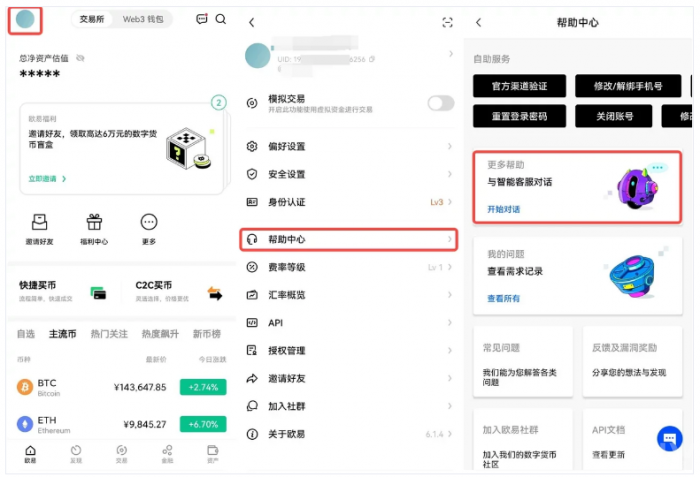Tap 官方渠道验证 button
The height and width of the screenshot is (477, 700).
(x=520, y=86)
